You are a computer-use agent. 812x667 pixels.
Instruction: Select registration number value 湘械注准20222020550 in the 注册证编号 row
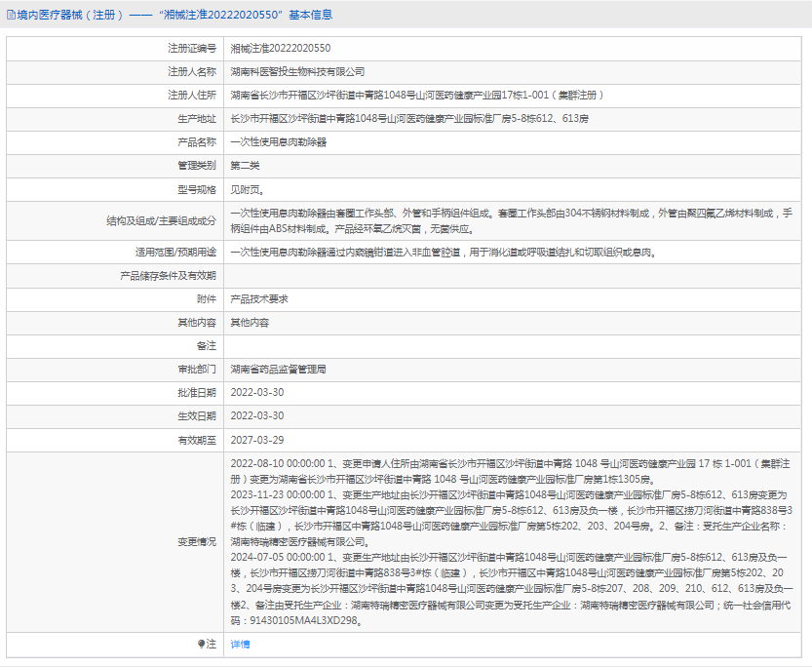pyautogui.click(x=280, y=48)
